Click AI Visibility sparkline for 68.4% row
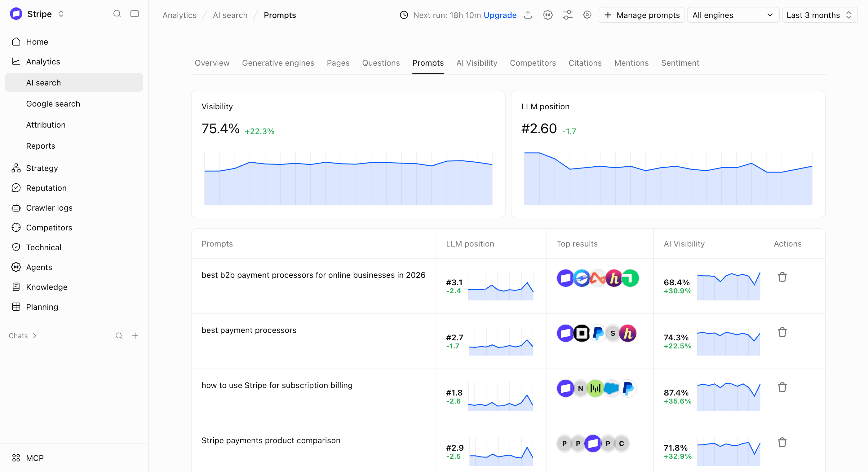The width and height of the screenshot is (868, 472). pyautogui.click(x=728, y=286)
